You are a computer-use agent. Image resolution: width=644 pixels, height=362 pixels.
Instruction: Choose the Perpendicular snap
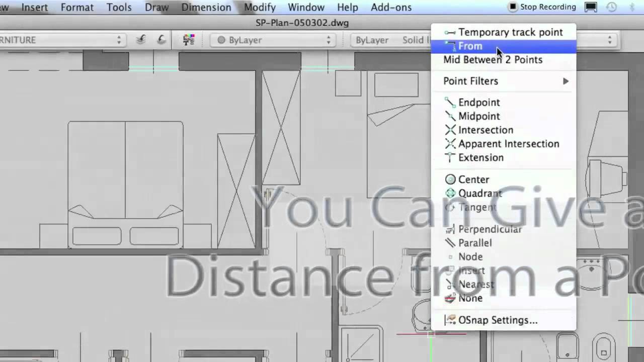504,229
